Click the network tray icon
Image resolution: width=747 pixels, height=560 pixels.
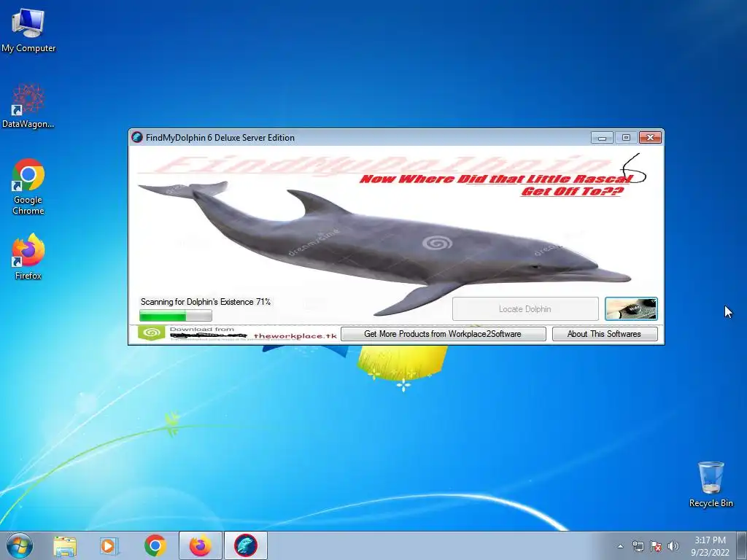tap(638, 546)
